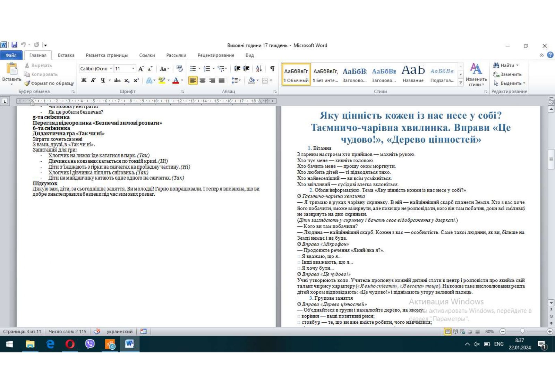The image size is (555, 392).
Task: Apply superscript formatting
Action: click(136, 80)
